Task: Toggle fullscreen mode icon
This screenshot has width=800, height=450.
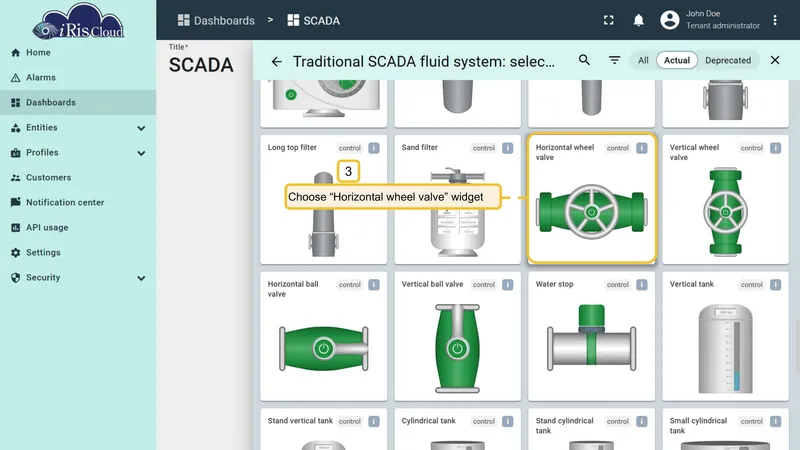Action: 609,20
